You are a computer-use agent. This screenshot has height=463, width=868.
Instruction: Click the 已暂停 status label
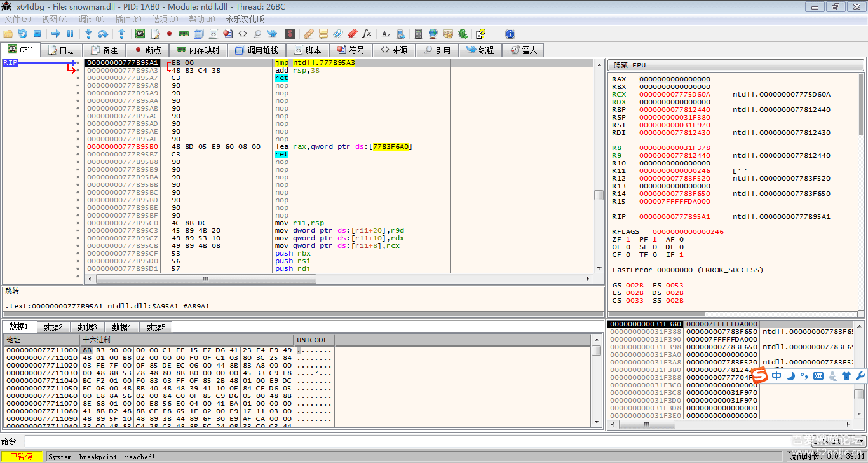pos(22,457)
